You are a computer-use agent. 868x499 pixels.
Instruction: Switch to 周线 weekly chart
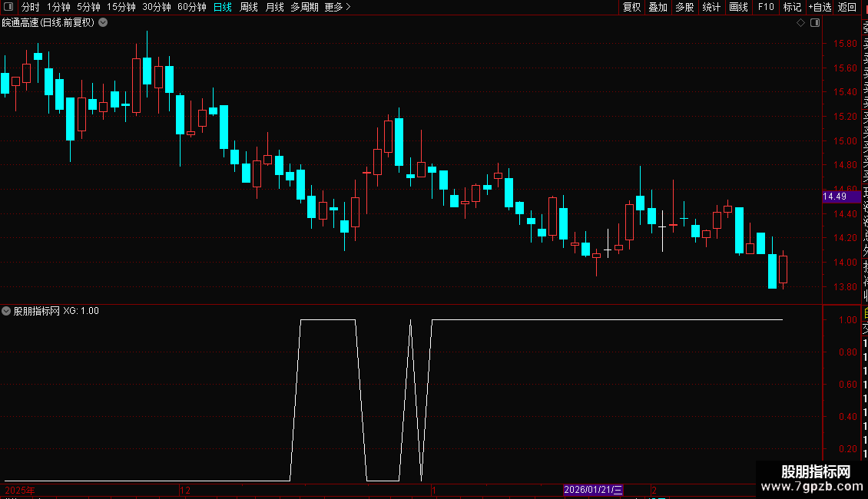[249, 7]
